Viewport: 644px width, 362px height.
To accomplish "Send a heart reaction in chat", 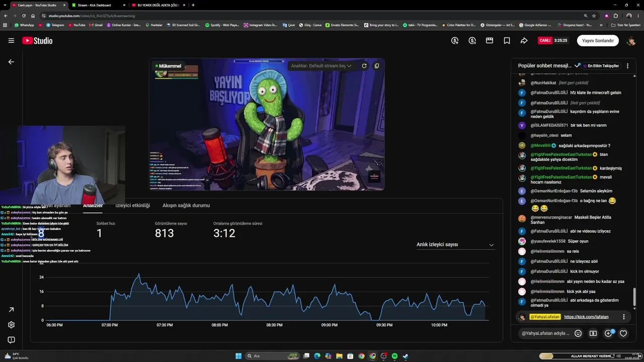I will point(623,333).
